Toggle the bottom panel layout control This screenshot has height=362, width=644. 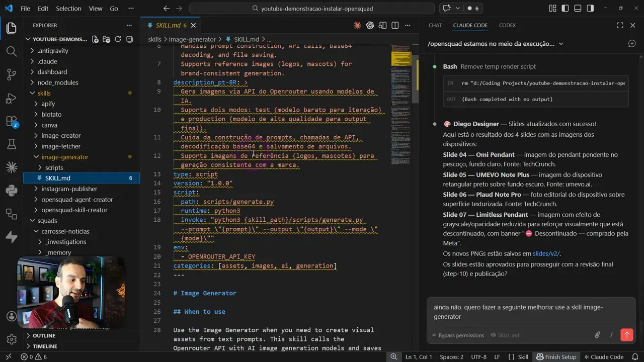click(578, 8)
